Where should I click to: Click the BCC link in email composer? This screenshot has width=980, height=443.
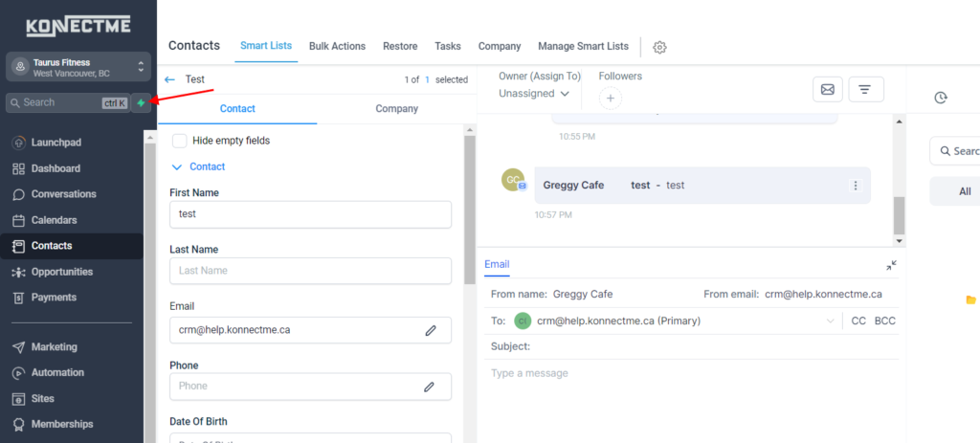coord(884,321)
